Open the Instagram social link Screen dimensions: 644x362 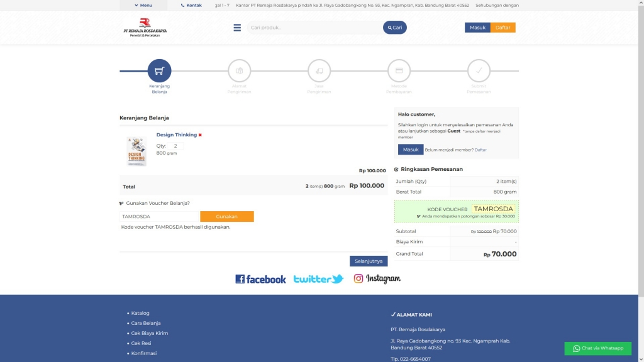377,278
